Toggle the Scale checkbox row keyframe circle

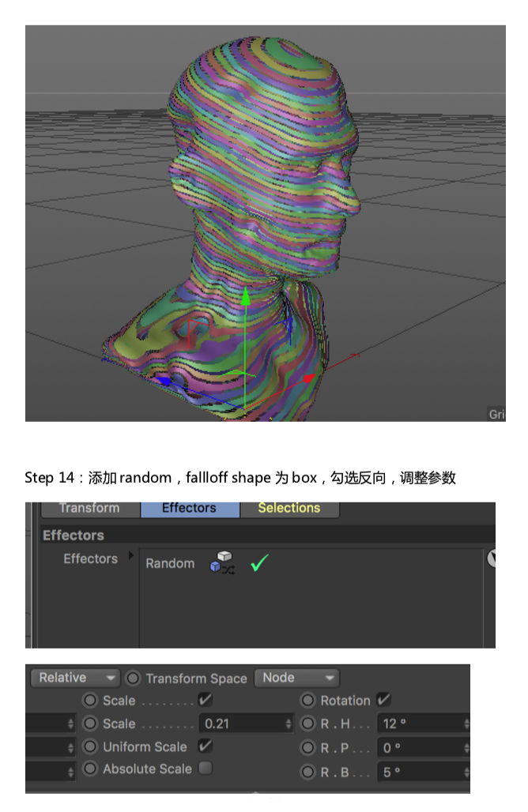click(x=90, y=701)
